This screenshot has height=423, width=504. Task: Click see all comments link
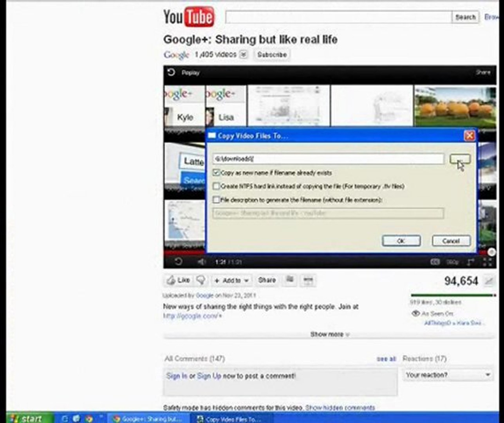pos(386,358)
